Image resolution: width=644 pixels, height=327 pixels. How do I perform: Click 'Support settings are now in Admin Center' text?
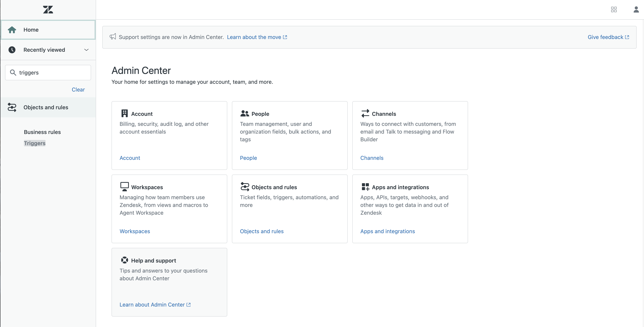point(171,37)
